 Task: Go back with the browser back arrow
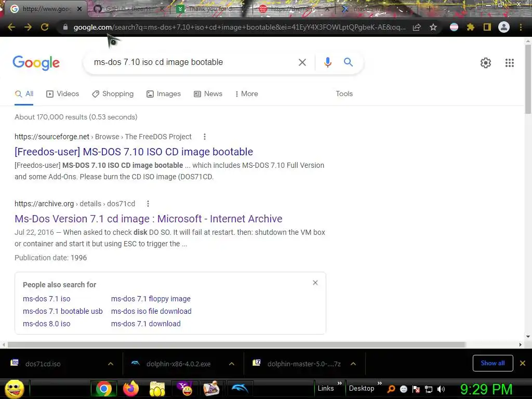pos(11,27)
